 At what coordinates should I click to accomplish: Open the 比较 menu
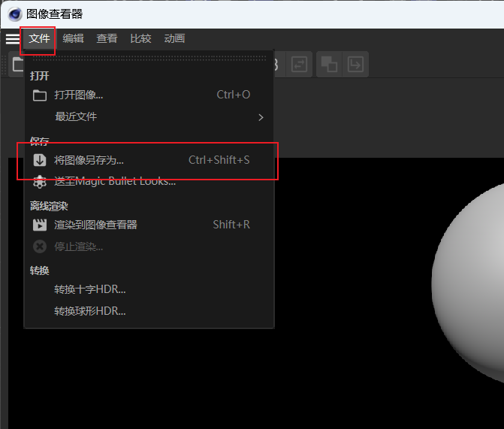(140, 38)
